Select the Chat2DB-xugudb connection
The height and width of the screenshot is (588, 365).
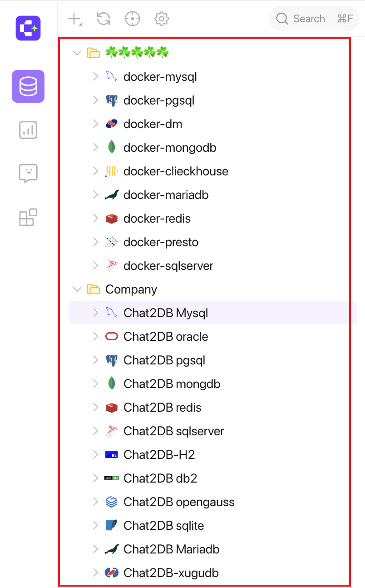pyautogui.click(x=213, y=573)
